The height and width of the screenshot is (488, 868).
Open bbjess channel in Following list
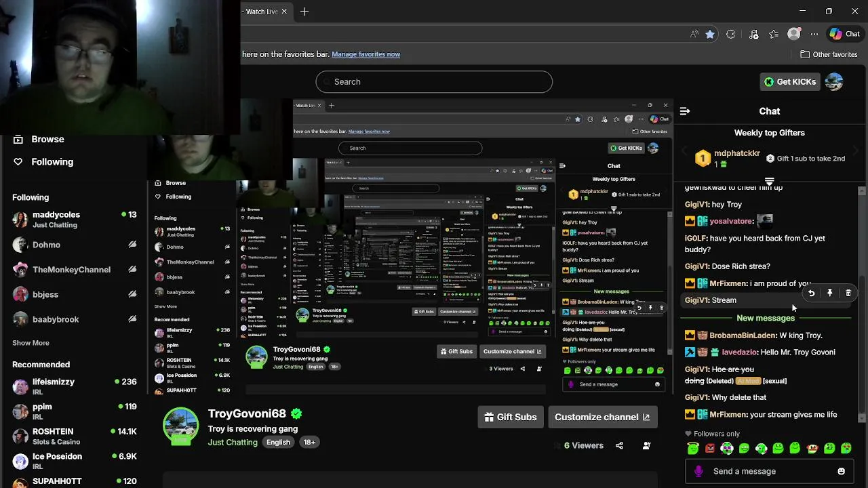click(74, 294)
